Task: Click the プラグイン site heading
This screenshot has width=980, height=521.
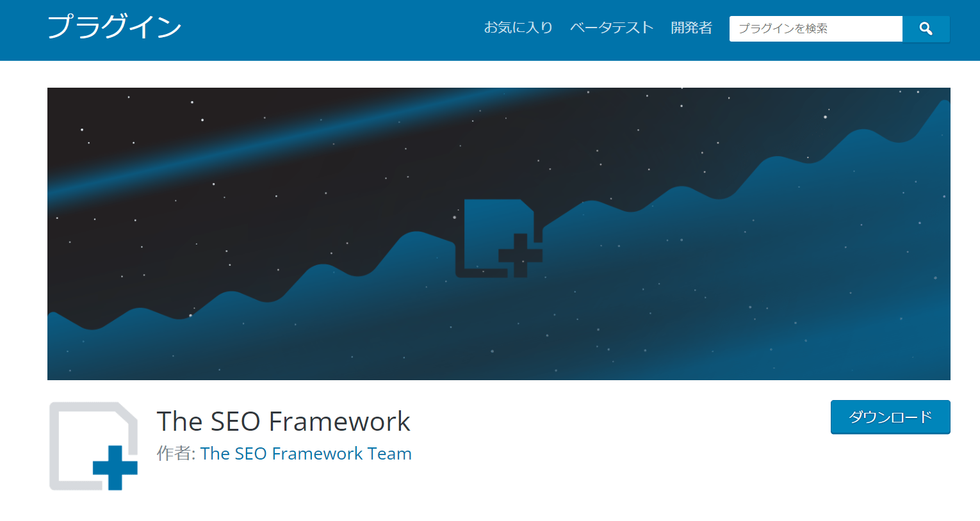Action: 115,28
